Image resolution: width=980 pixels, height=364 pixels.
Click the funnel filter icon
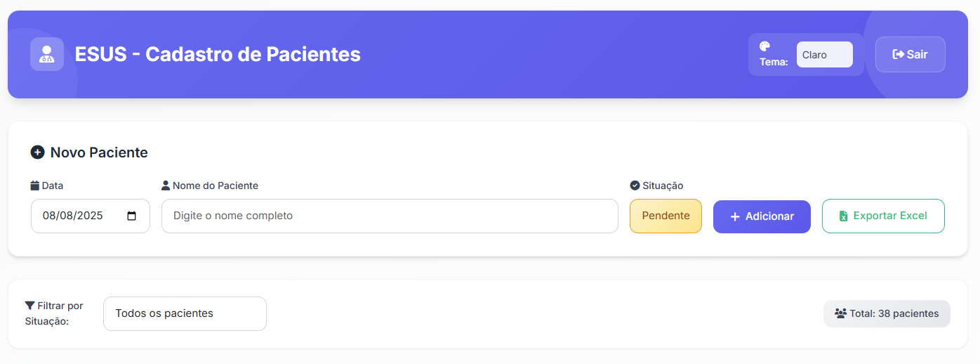click(29, 306)
